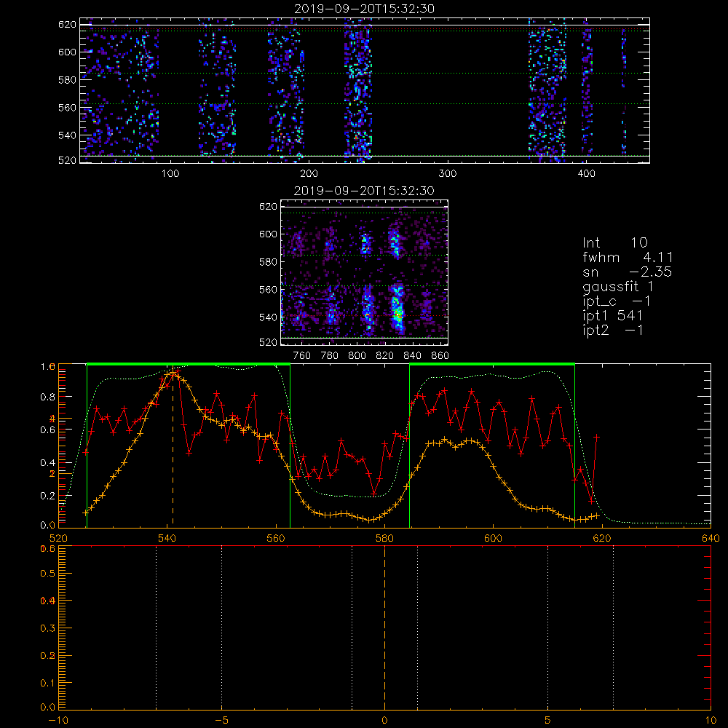
Task: Click x-axis label 100 on wide spectrogram
Action: click(170, 174)
